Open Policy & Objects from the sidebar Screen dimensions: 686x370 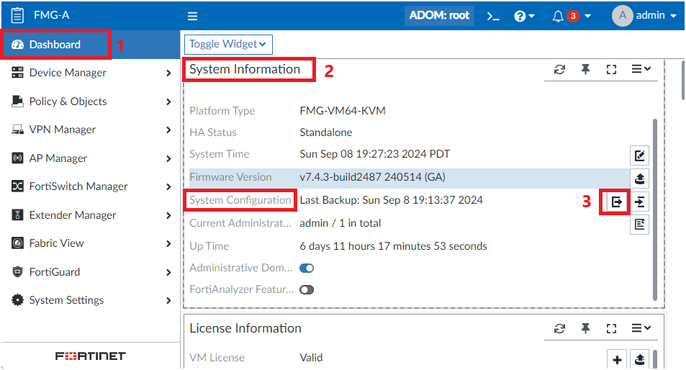[90, 101]
